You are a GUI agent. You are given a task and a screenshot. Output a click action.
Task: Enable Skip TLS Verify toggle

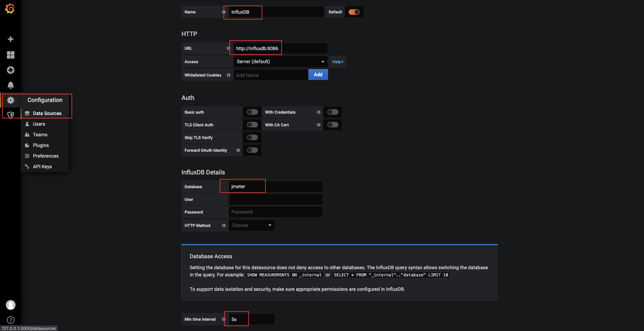252,138
